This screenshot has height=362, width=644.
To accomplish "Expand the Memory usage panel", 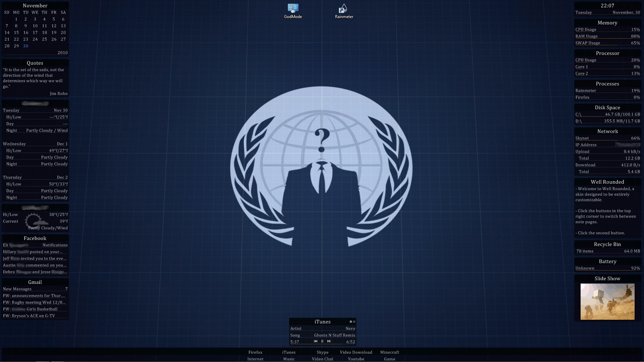I will [x=607, y=22].
